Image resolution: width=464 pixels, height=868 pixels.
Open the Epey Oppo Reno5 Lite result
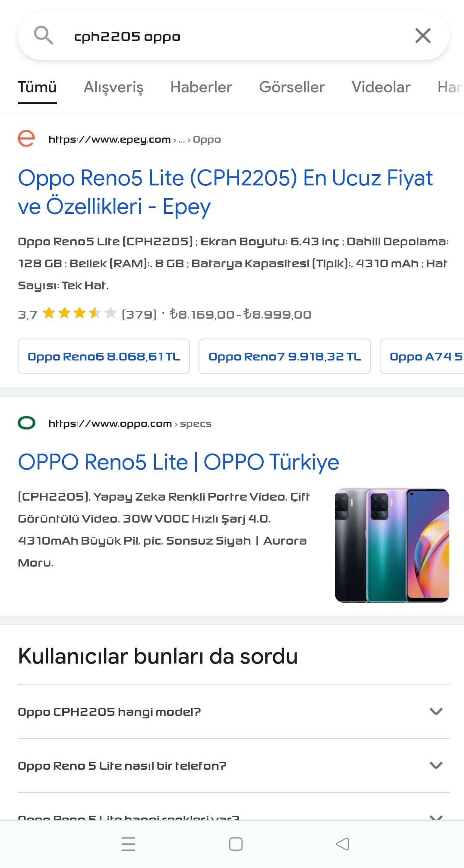[225, 192]
